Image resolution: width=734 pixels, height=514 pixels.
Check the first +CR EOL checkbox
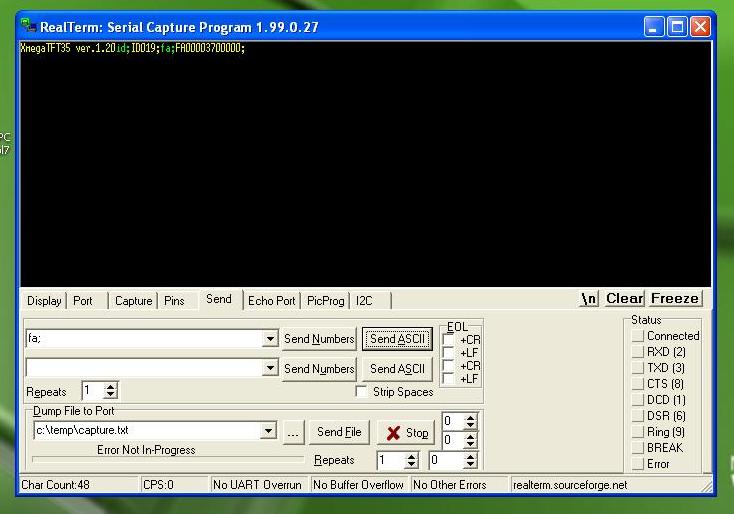(x=448, y=340)
